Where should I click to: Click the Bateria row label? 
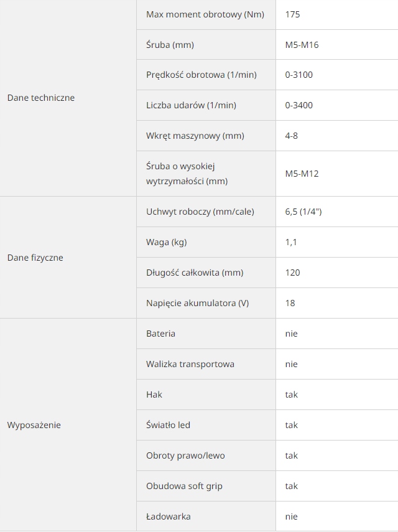160,334
